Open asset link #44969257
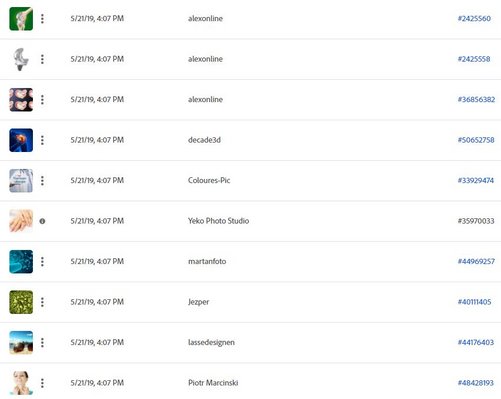 (x=476, y=261)
